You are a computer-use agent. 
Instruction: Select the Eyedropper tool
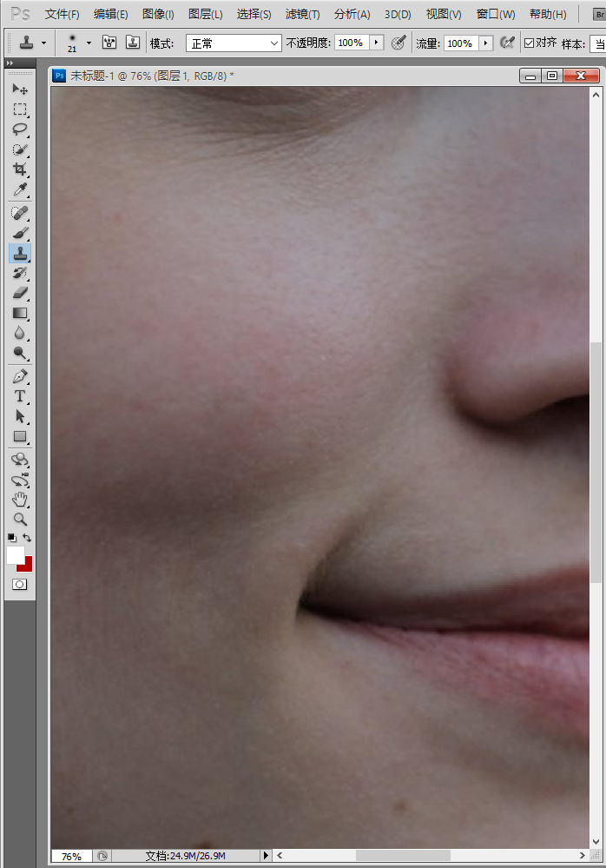(20, 189)
